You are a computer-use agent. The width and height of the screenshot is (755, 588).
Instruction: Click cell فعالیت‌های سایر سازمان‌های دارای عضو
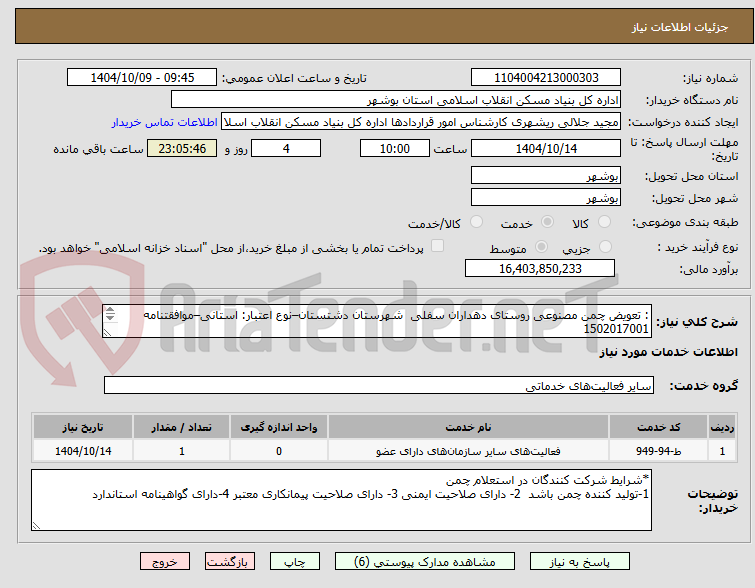coord(468,451)
